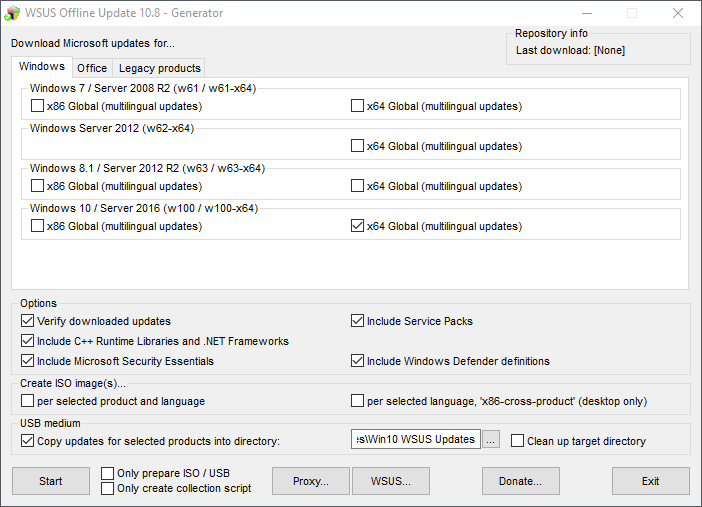
Task: Check Windows 10 x86 Global updates
Action: coord(37,225)
